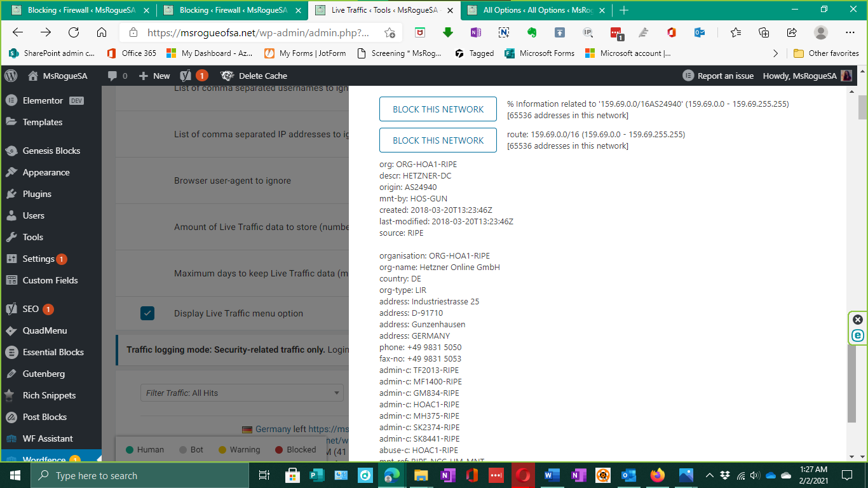
Task: Expand the Filter Traffic All Hits dropdown
Action: tap(241, 393)
